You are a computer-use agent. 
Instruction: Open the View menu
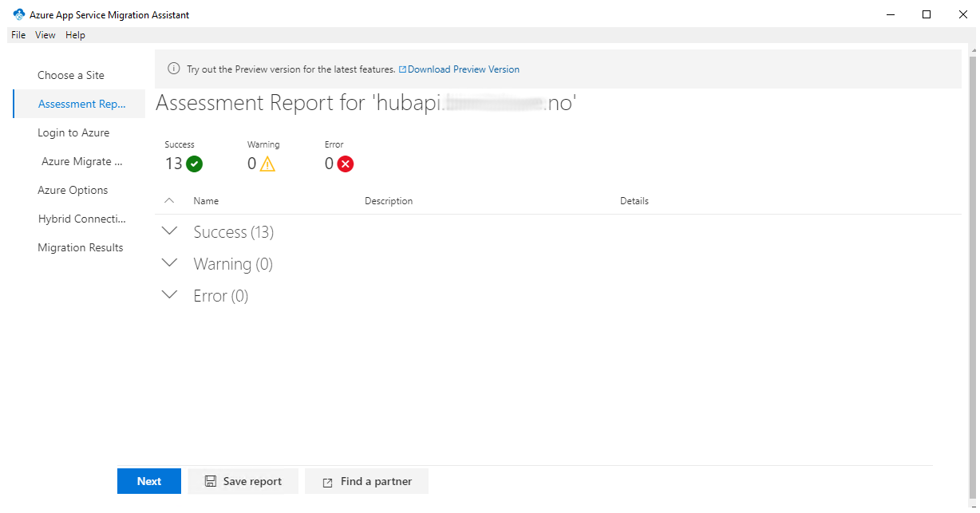45,35
